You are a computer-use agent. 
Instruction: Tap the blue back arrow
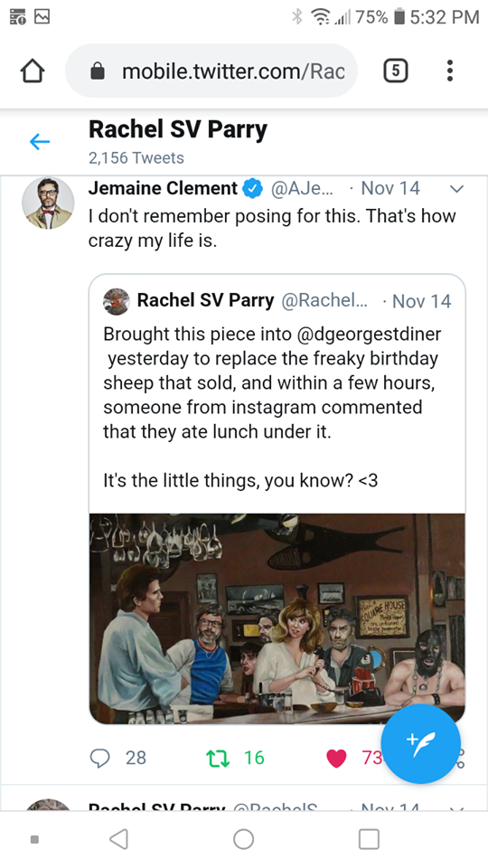[x=40, y=142]
